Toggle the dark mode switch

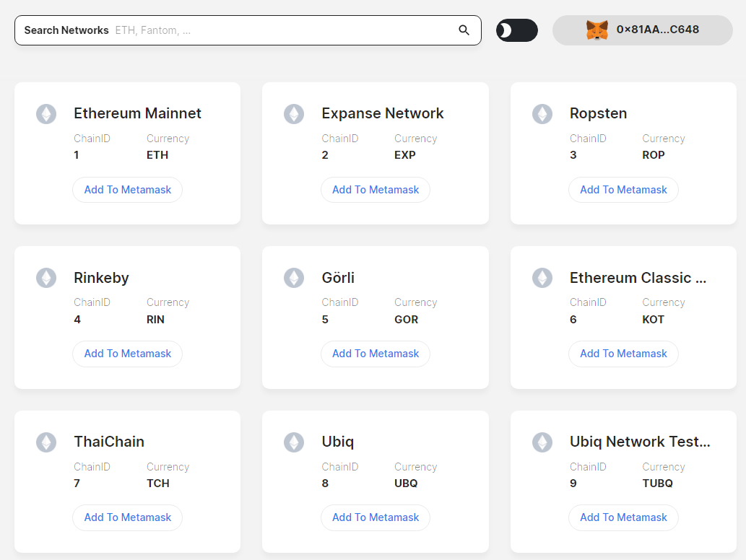pos(516,30)
